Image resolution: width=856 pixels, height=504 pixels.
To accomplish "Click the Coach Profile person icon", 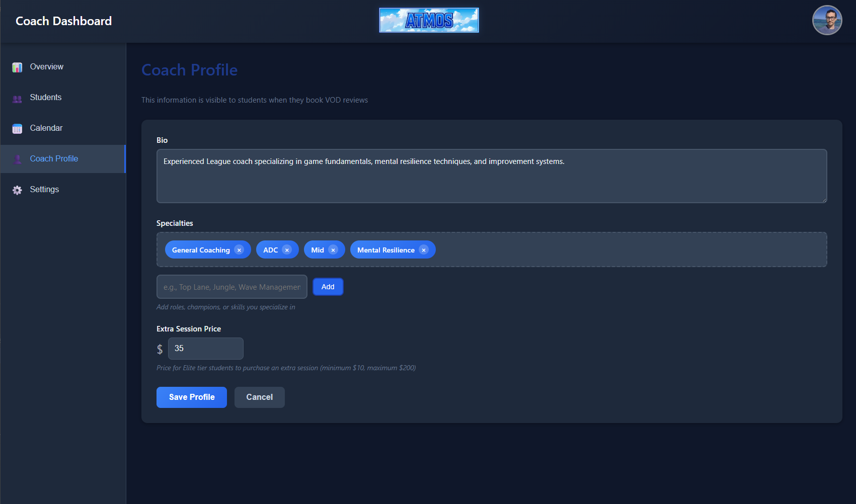I will (17, 159).
